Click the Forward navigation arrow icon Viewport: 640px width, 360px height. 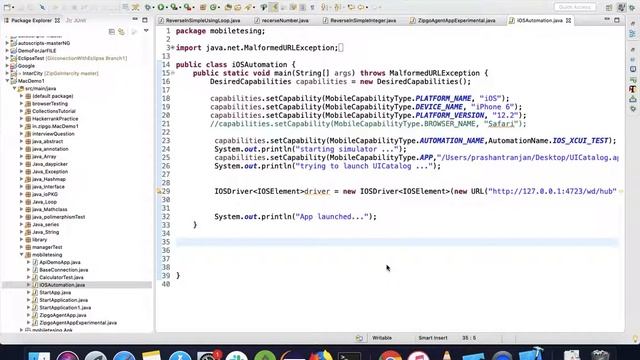point(376,7)
